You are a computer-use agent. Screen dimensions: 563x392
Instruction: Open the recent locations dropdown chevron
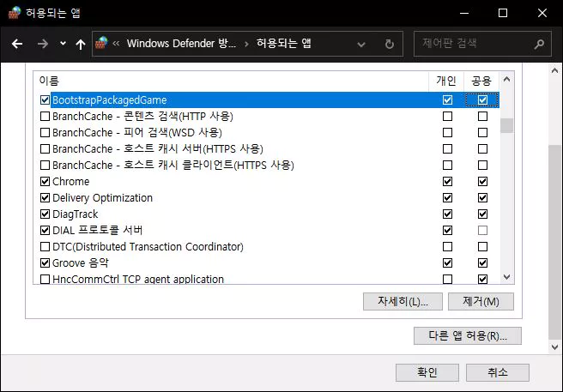pyautogui.click(x=63, y=44)
